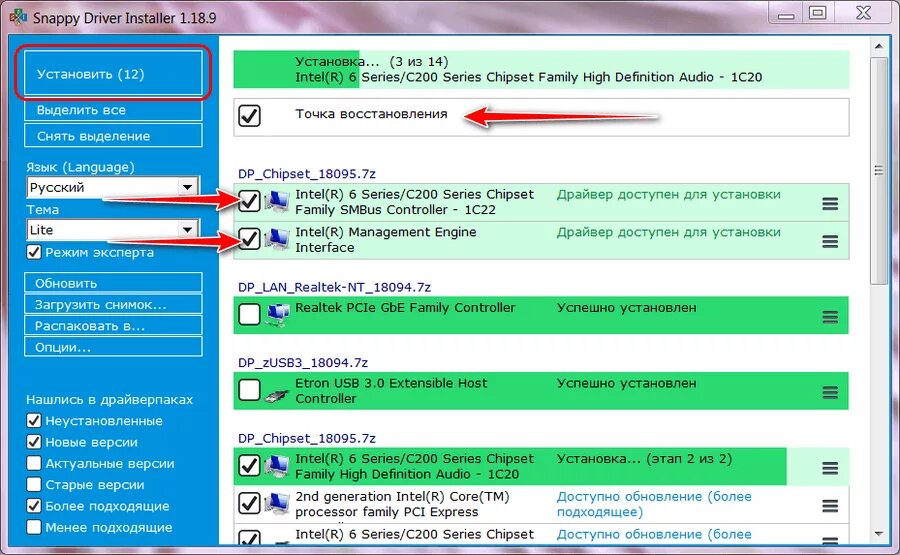
Task: Click scrollbar up arrow of driver list
Action: point(878,46)
